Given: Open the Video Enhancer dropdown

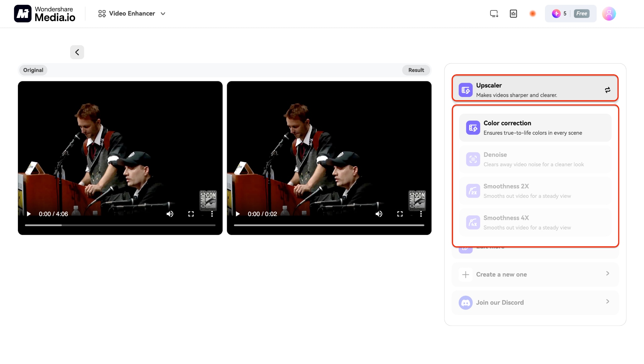Looking at the screenshot, I should point(132,14).
